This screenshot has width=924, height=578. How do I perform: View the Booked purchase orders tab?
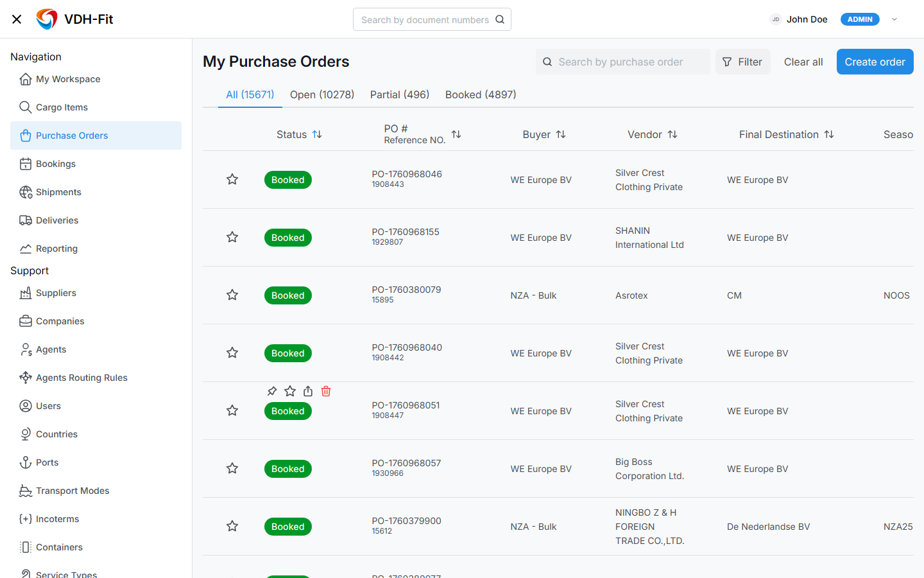pyautogui.click(x=481, y=94)
